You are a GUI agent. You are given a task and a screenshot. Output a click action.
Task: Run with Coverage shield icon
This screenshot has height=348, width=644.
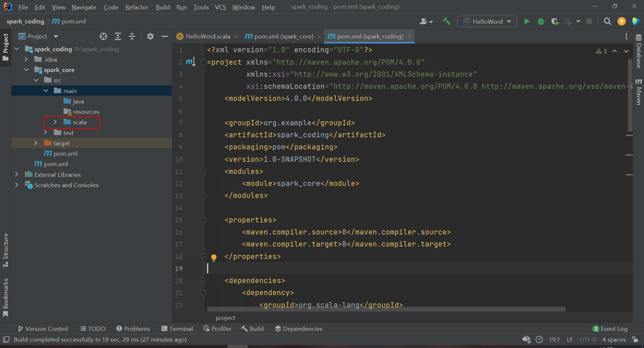[555, 21]
